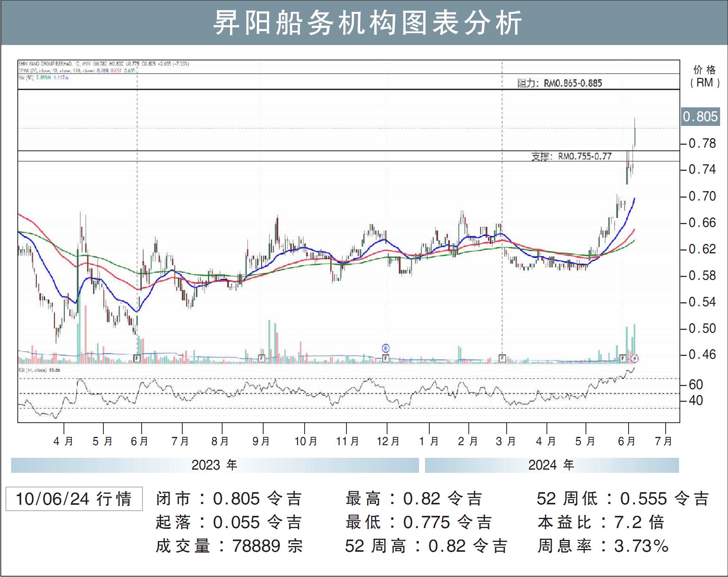Click the 10月 month label
Viewport: 728px width, 577px height.
point(306,441)
